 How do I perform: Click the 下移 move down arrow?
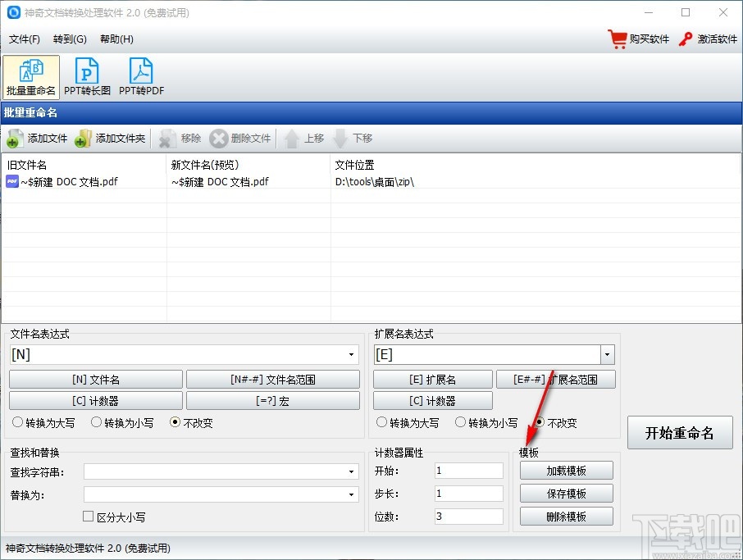tap(340, 139)
